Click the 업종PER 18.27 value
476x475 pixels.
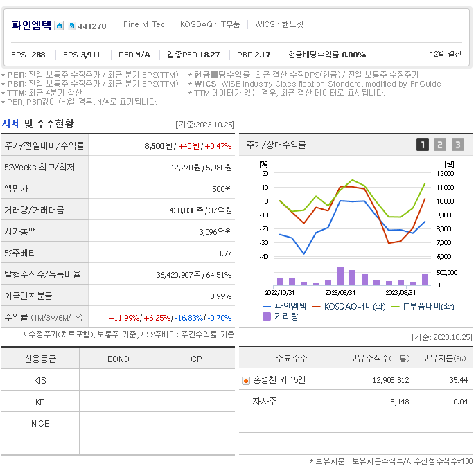(x=193, y=55)
